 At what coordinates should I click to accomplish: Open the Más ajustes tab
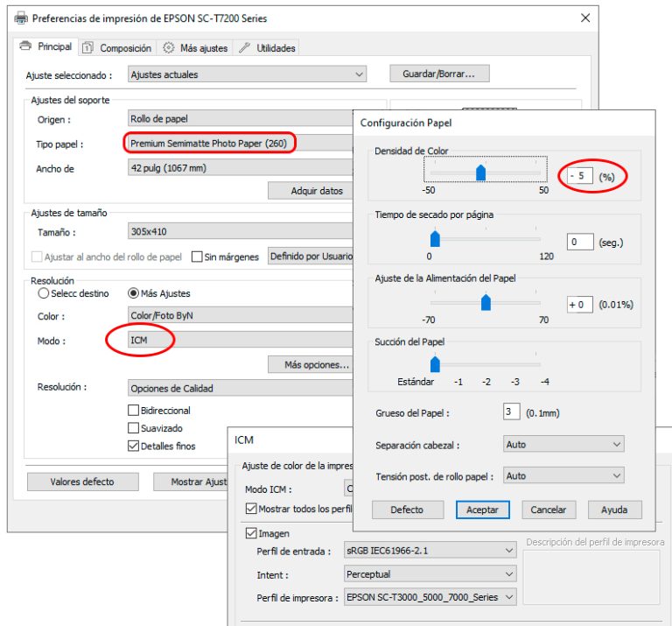195,47
